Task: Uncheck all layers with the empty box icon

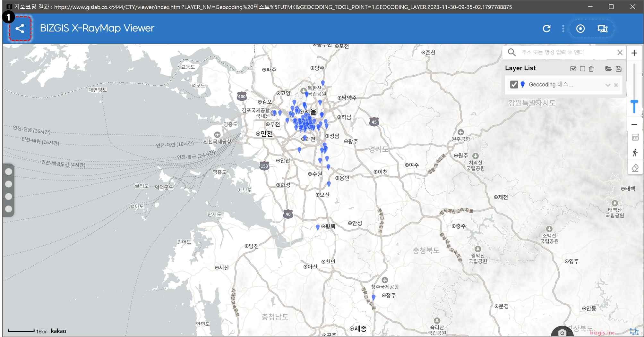Action: 582,69
